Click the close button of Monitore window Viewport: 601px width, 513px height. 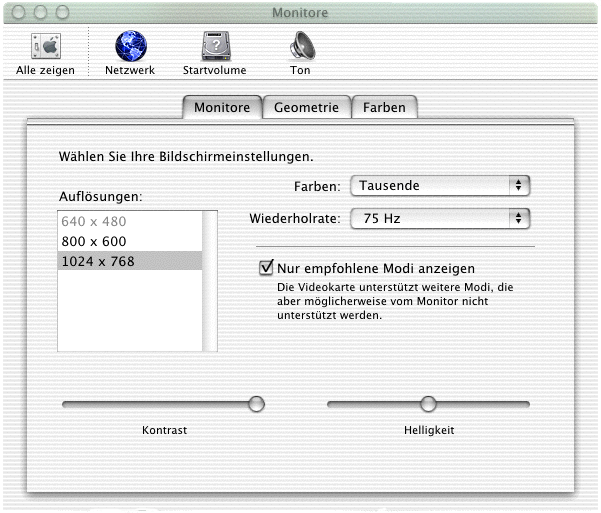click(x=18, y=12)
